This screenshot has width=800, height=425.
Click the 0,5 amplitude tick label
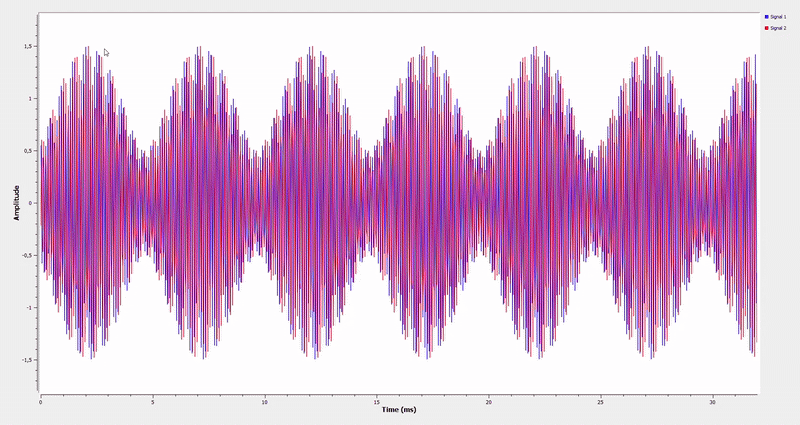point(30,151)
